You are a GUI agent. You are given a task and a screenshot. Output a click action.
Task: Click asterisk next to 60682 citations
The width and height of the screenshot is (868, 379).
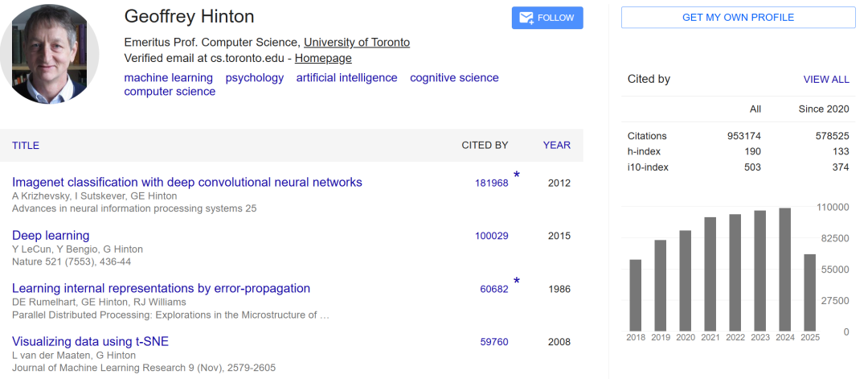[517, 281]
